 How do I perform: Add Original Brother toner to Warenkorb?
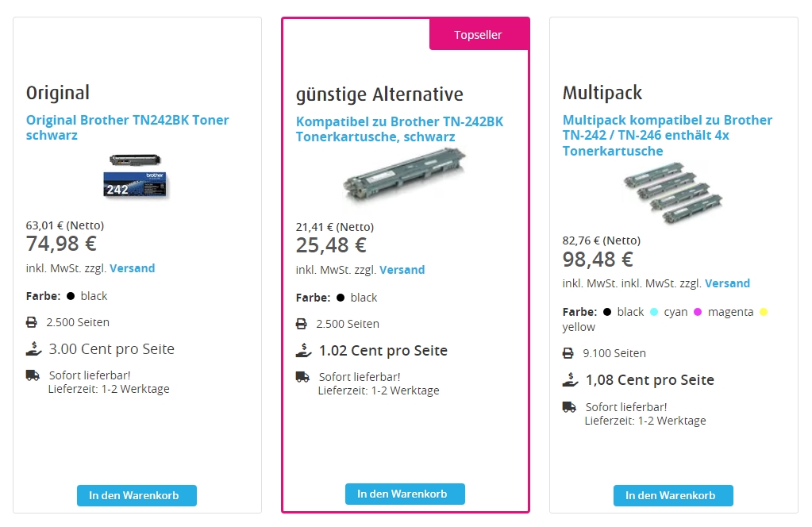point(137,495)
